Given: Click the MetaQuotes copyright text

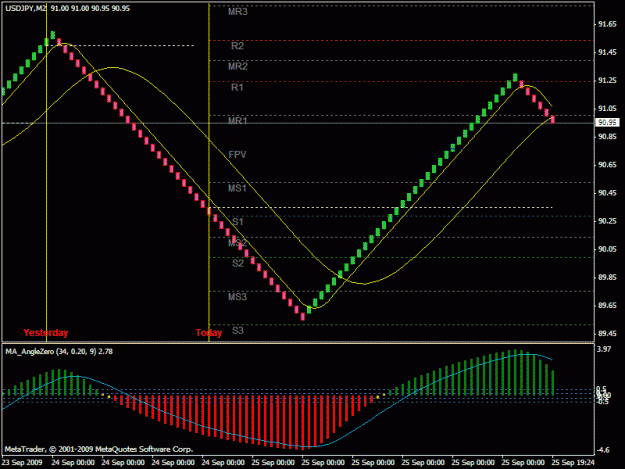Looking at the screenshot, I should pos(99,449).
